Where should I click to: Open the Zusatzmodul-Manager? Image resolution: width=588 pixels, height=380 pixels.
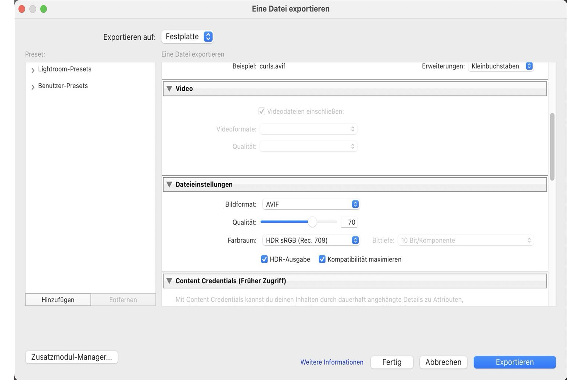click(71, 357)
